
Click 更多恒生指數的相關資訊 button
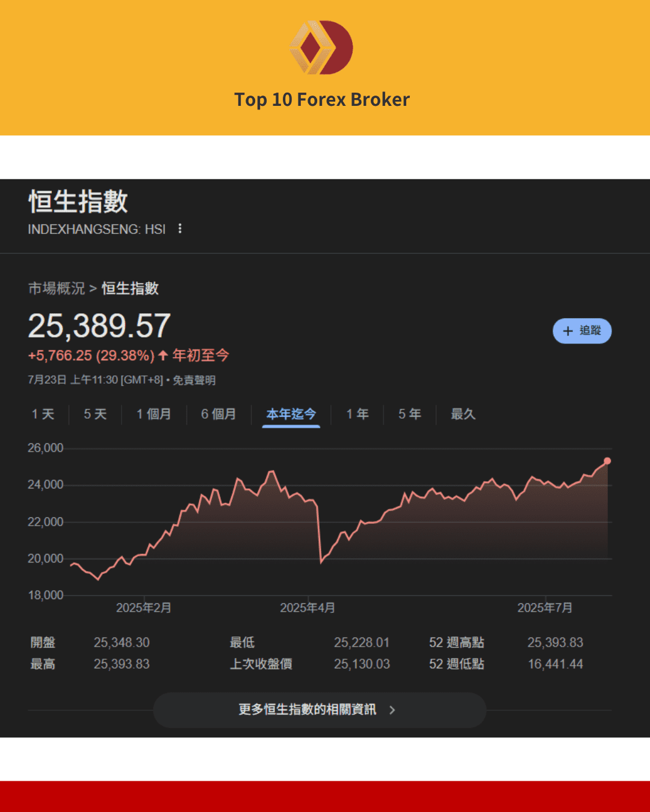pos(320,710)
